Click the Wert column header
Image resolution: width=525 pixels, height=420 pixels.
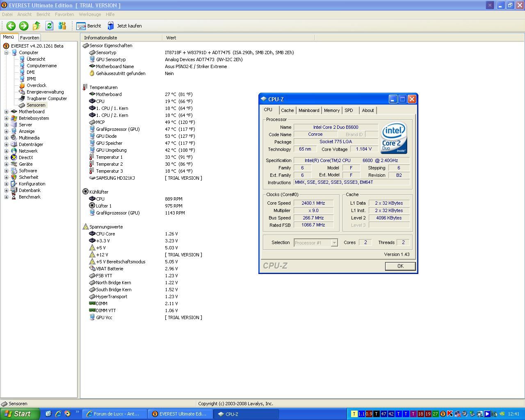(x=239, y=37)
